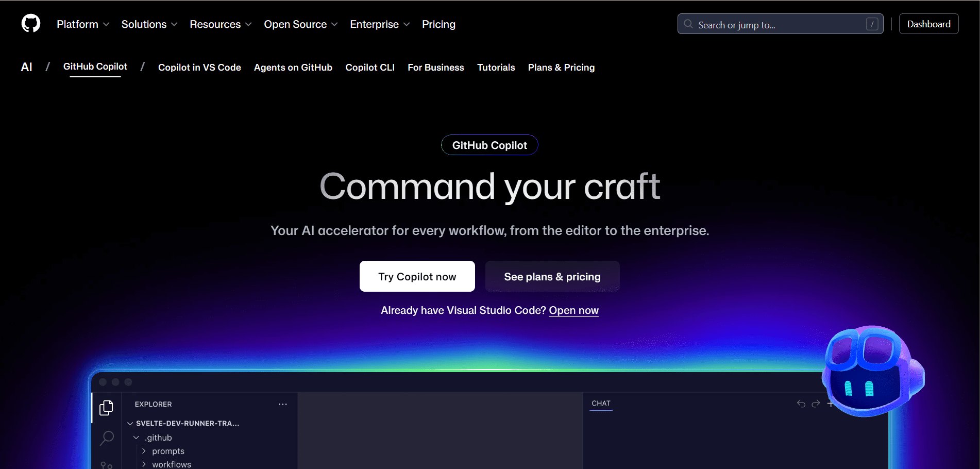Open the Solutions dropdown menu
The image size is (980, 469).
coord(149,24)
